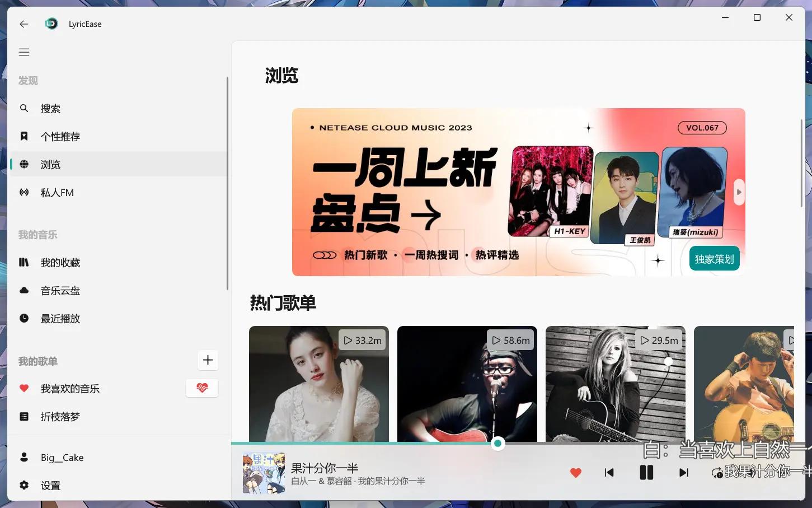Skip to the next track

683,473
